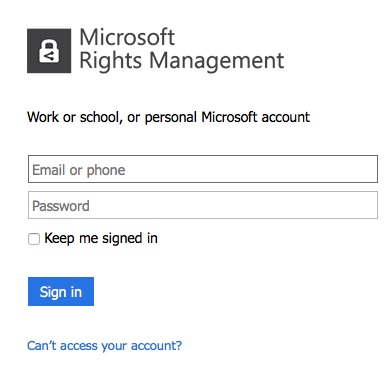Click the 'Keep me signed in' label text
388x384 pixels.
pyautogui.click(x=101, y=238)
